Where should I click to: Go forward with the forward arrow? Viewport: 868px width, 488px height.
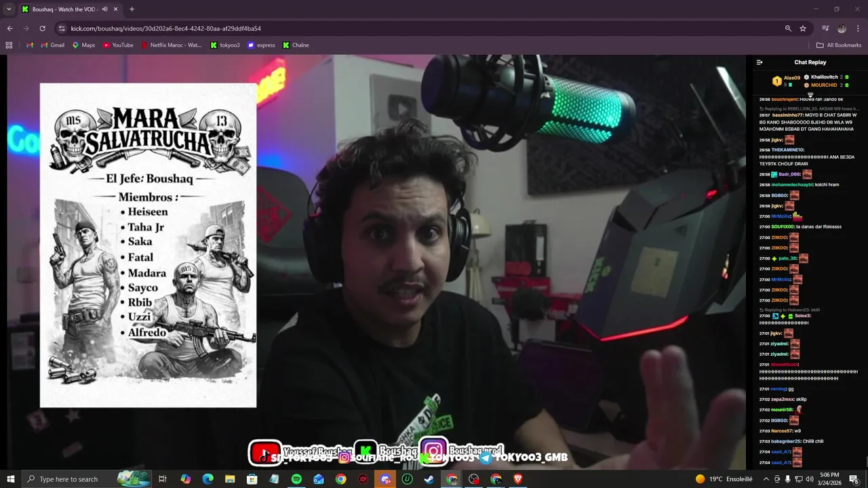[26, 28]
